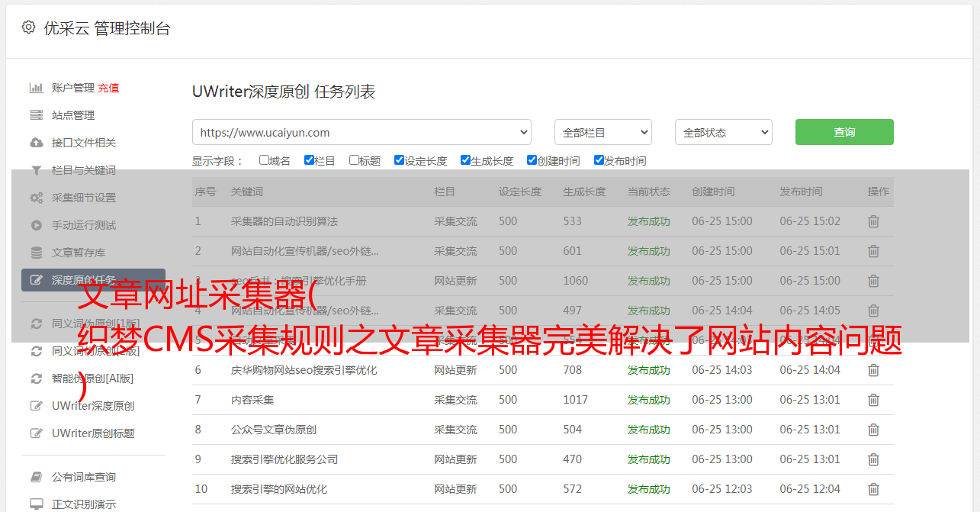Delete row 1 using its trash icon
The width and height of the screenshot is (980, 512).
pyautogui.click(x=873, y=221)
